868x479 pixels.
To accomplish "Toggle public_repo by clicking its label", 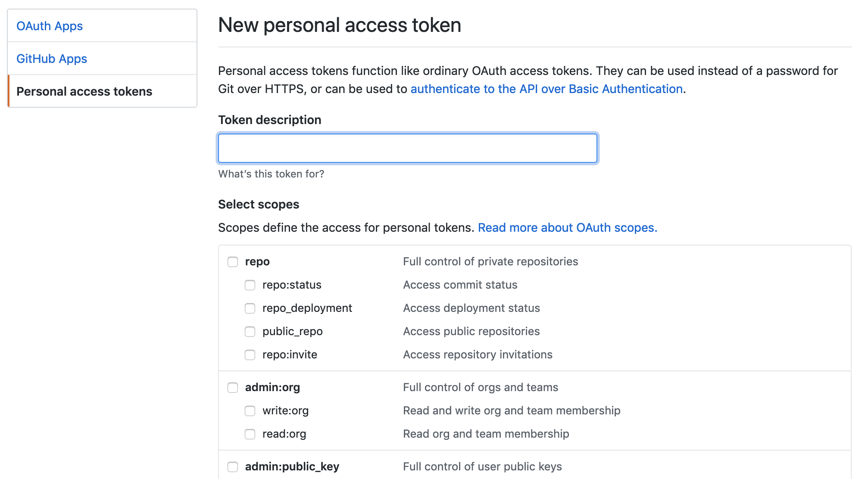I will pyautogui.click(x=293, y=331).
